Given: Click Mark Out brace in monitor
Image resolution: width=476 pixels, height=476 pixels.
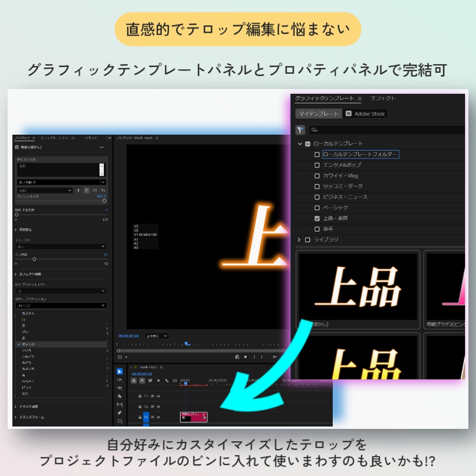Looking at the screenshot, I should [262, 357].
